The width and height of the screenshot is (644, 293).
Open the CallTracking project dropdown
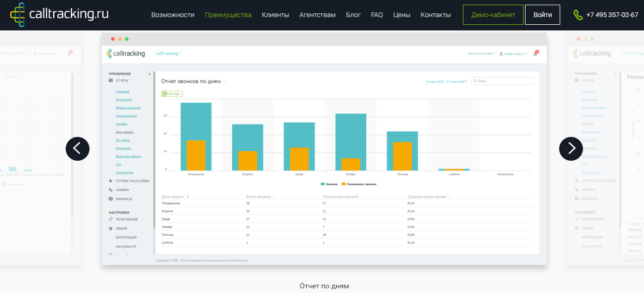tap(168, 53)
